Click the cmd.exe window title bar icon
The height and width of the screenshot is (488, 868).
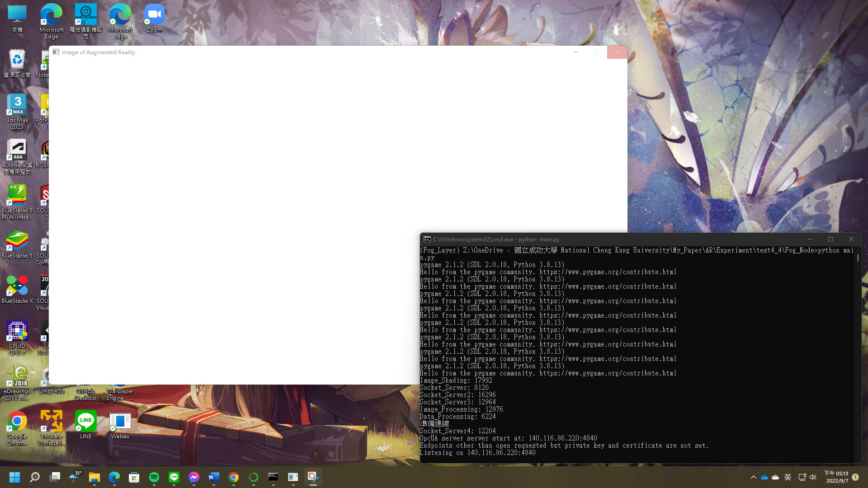[x=427, y=239]
